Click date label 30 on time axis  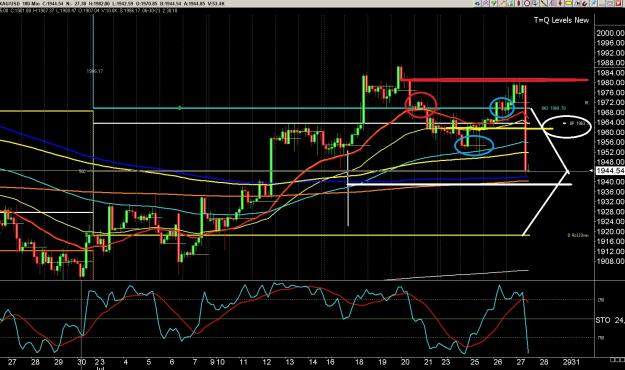pos(82,362)
